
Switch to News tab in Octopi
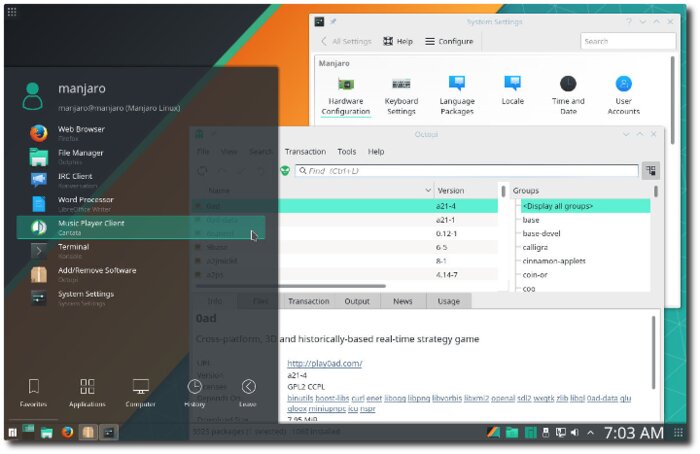(403, 301)
